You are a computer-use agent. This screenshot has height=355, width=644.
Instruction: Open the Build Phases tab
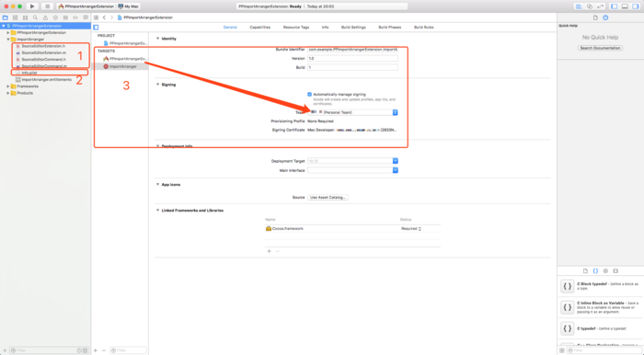click(x=390, y=28)
